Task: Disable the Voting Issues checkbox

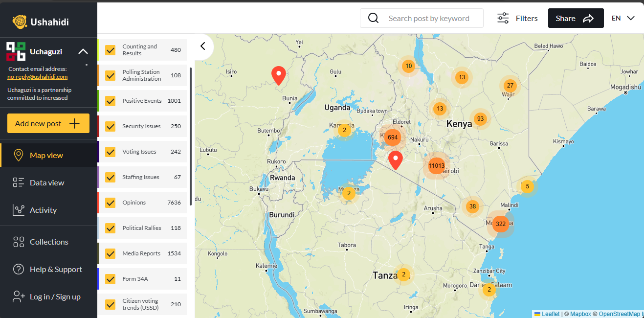Action: coord(111,152)
